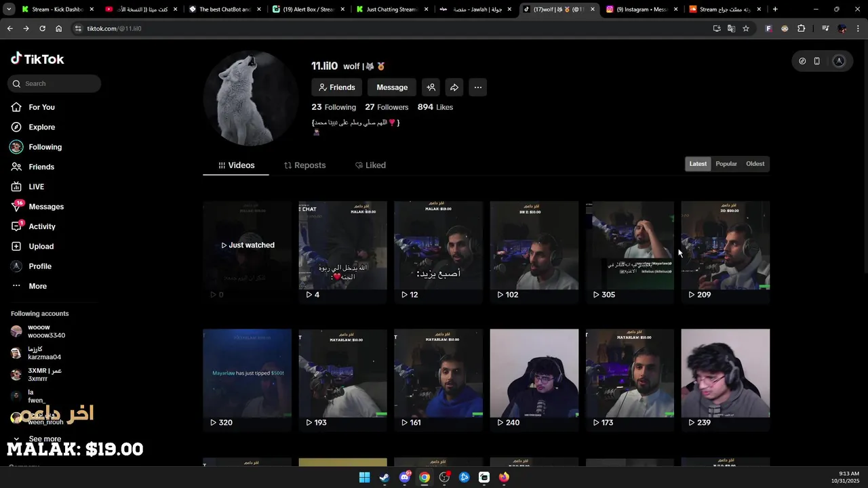Open the video with 320 views
The image size is (868, 488).
click(247, 380)
